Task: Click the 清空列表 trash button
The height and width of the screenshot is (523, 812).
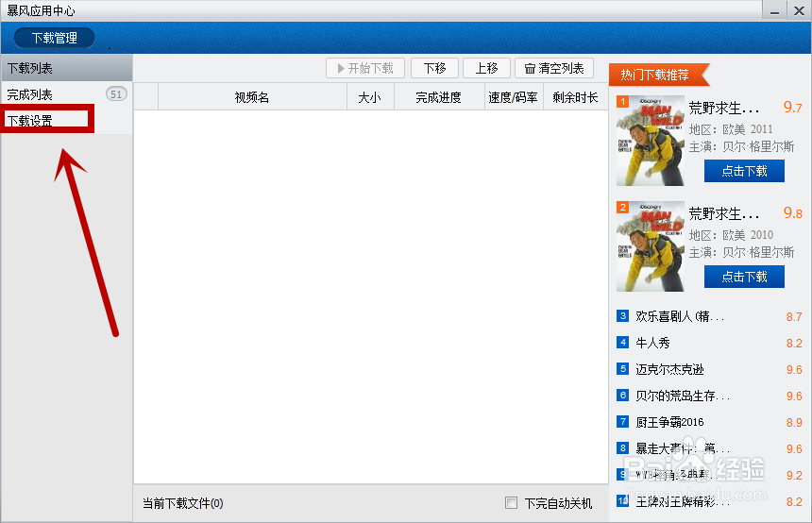Action: point(554,68)
